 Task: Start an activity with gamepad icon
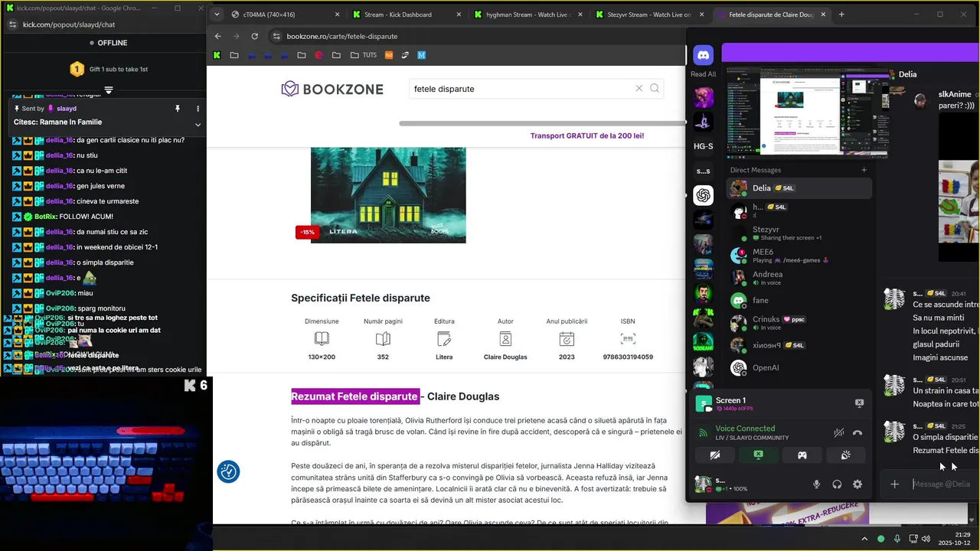[802, 455]
